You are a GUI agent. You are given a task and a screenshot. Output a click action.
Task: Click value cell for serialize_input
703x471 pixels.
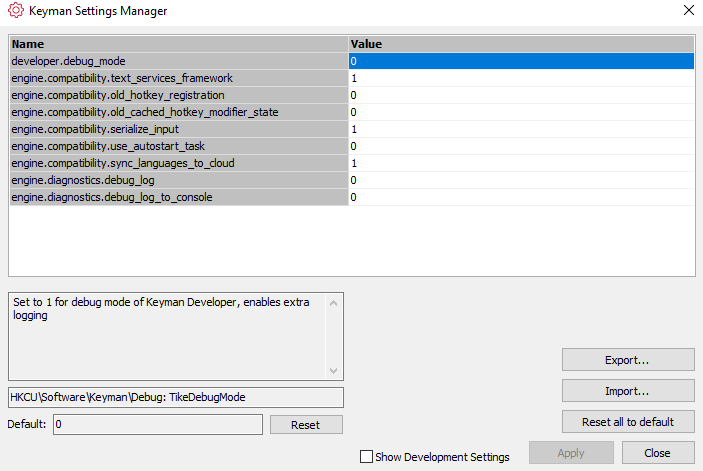click(521, 129)
